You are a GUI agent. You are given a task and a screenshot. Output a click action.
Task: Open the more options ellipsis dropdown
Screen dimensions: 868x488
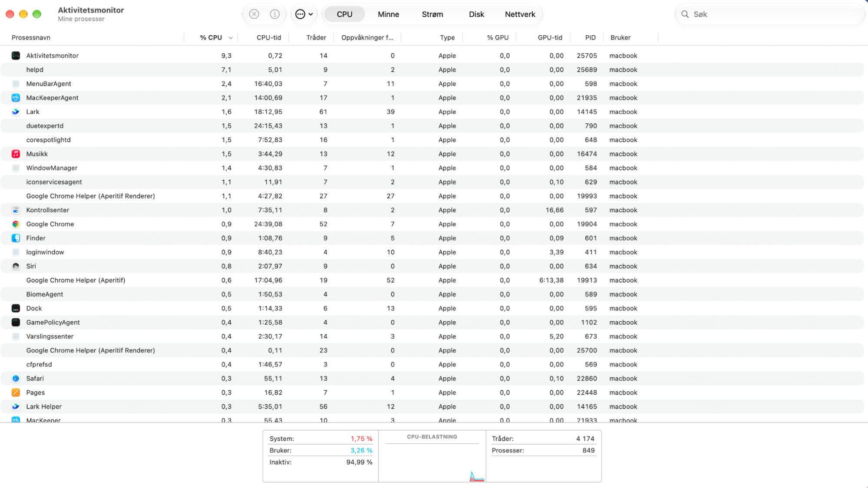304,14
